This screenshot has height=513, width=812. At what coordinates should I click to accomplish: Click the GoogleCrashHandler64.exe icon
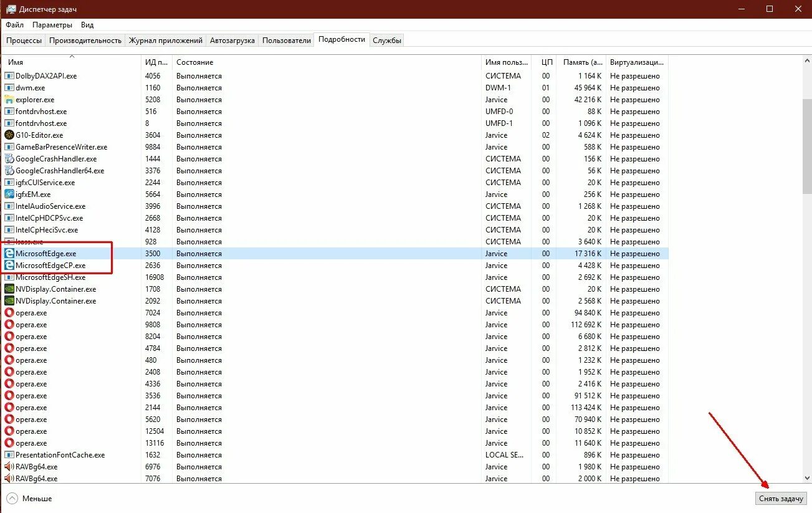tap(9, 171)
